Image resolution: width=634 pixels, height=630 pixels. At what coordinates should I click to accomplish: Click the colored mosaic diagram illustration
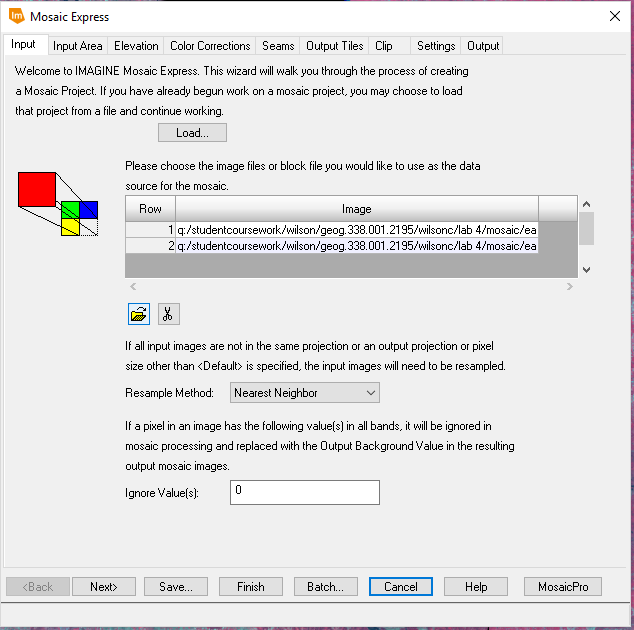[x=58, y=204]
